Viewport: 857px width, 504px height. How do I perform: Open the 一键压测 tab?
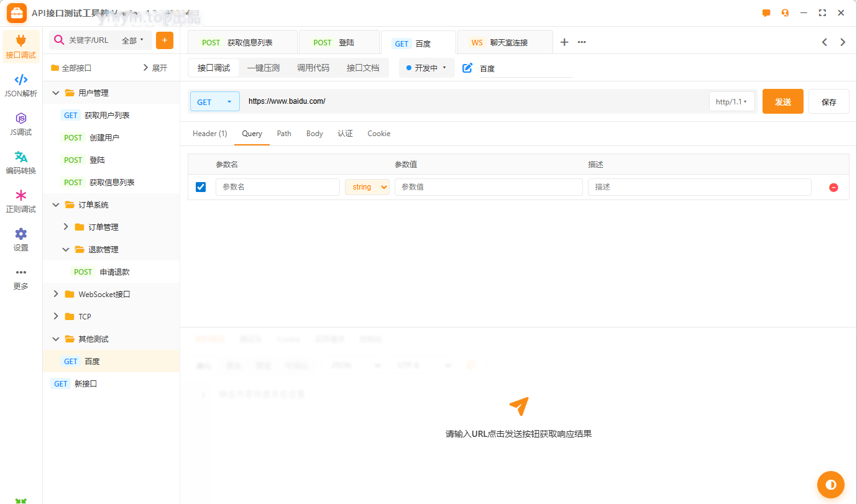click(x=264, y=68)
